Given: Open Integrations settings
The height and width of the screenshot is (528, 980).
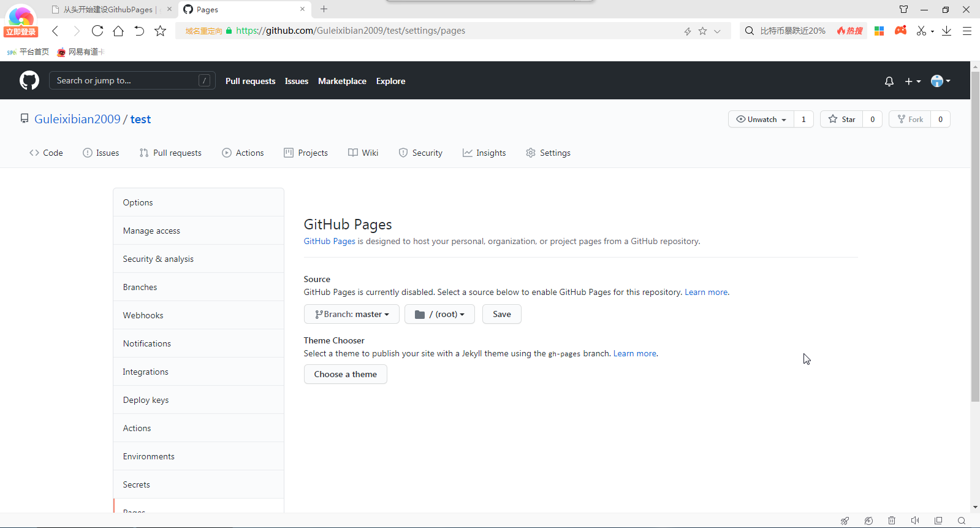Looking at the screenshot, I should click(x=199, y=372).
